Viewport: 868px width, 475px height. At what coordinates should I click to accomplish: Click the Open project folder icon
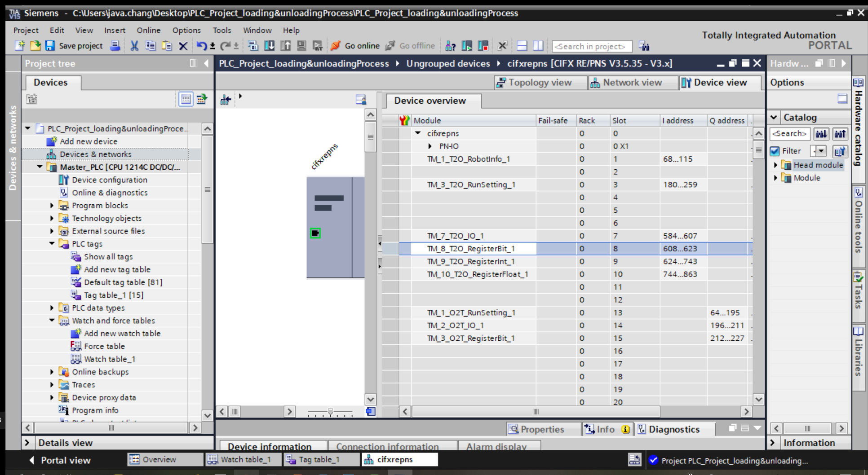pyautogui.click(x=35, y=46)
